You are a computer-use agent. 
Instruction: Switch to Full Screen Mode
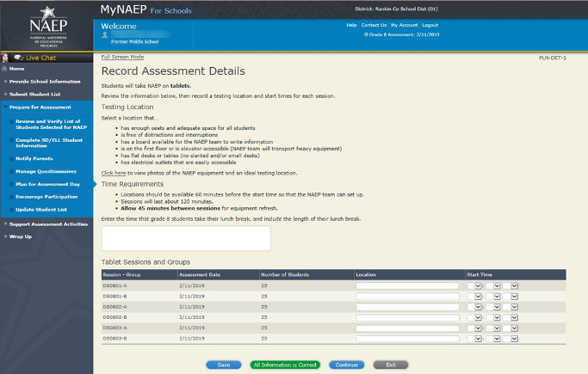(x=122, y=57)
